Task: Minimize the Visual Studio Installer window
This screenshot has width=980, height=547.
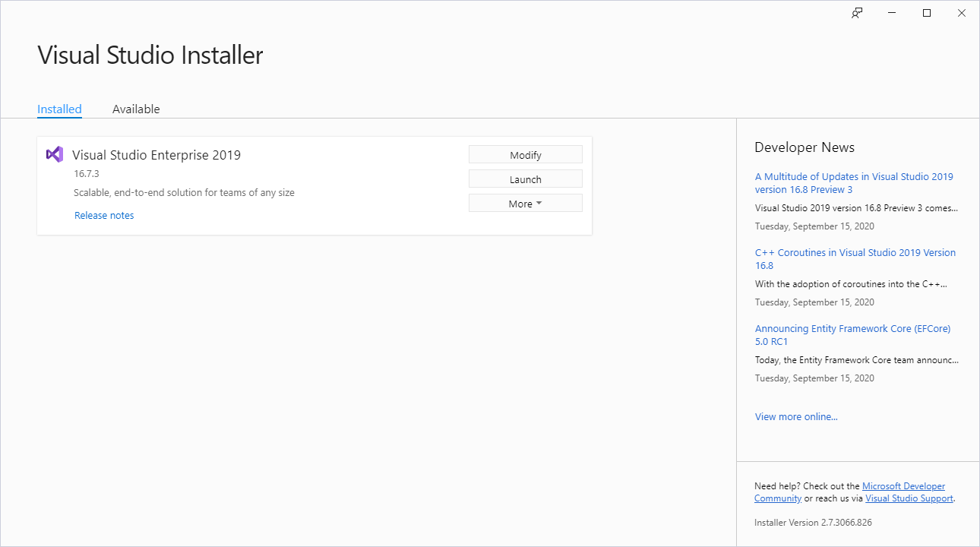Action: (892, 13)
